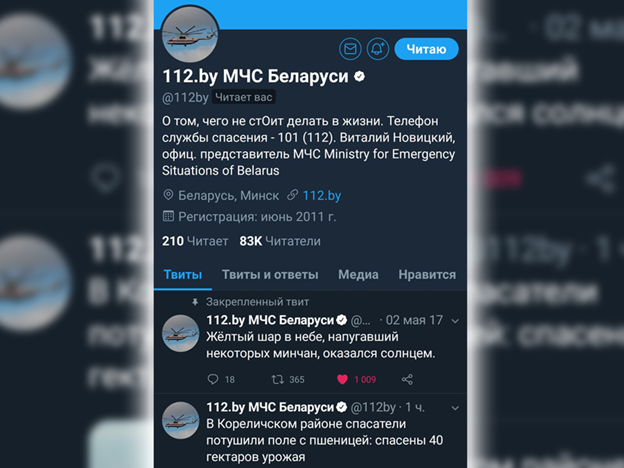
Task: Open direct message envelope icon
Action: [350, 49]
